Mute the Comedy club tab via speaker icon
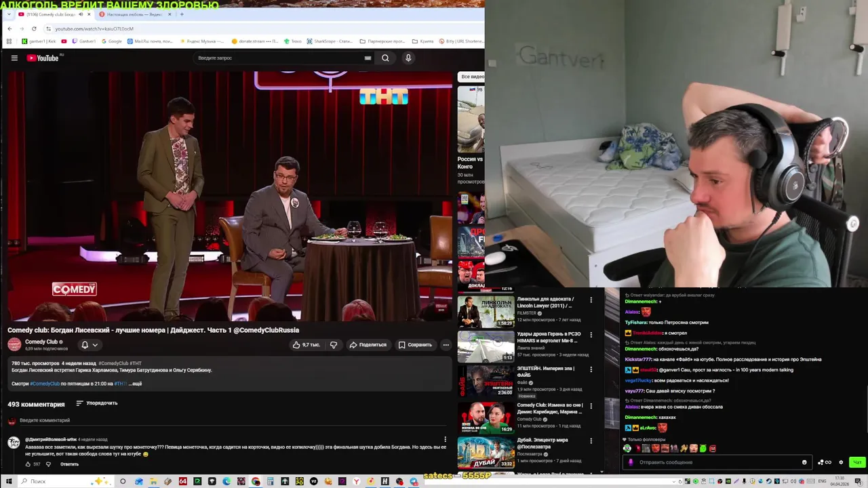868x488 pixels. click(x=81, y=14)
